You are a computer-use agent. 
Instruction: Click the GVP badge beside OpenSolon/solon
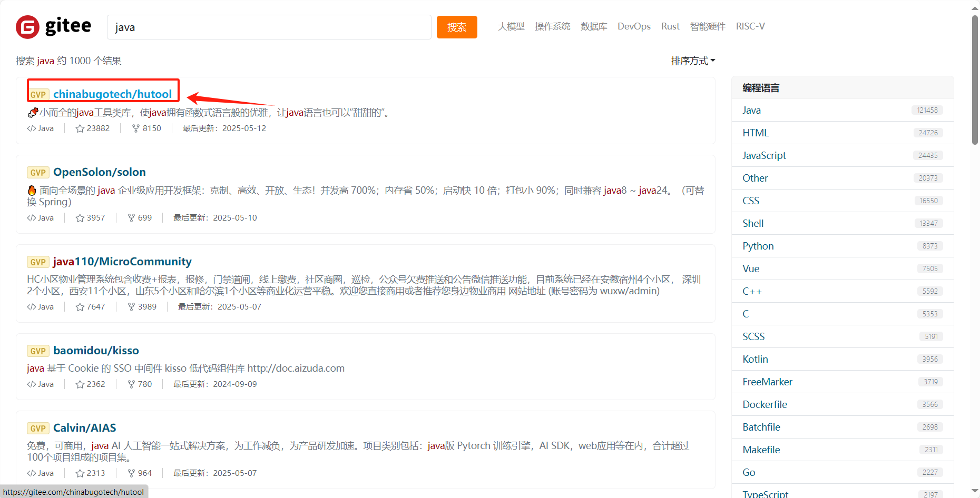coord(38,173)
